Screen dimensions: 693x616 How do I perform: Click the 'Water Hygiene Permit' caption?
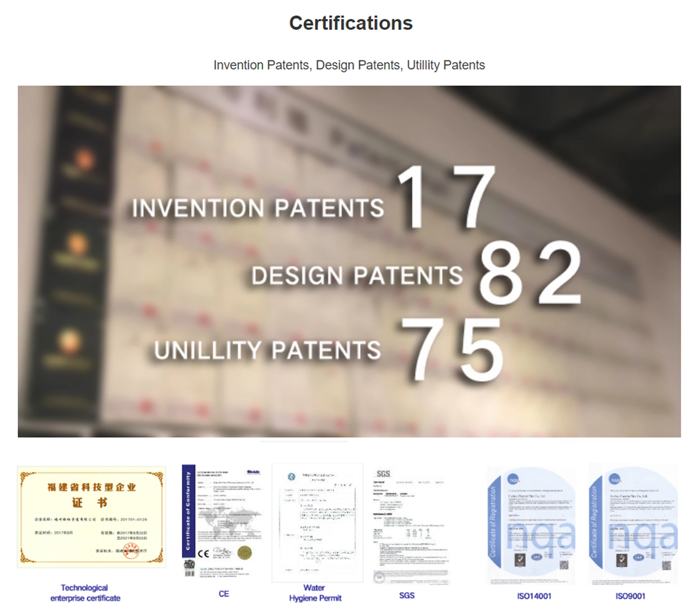315,593
